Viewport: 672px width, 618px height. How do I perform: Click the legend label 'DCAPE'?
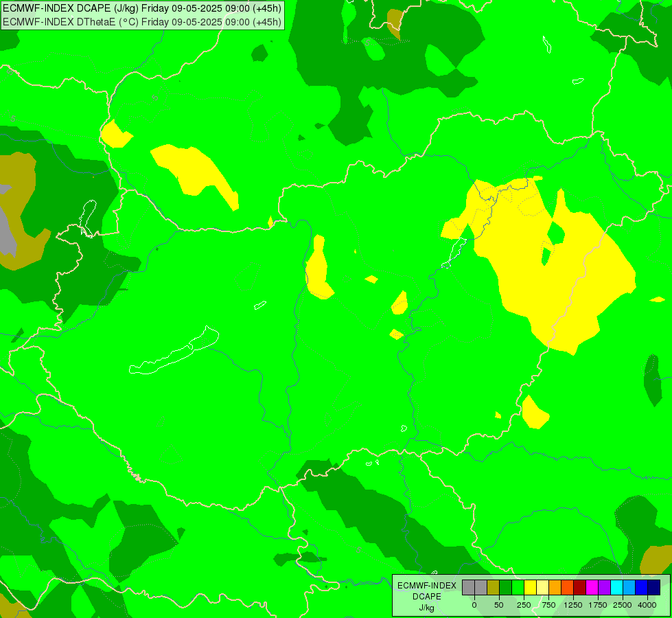427,597
